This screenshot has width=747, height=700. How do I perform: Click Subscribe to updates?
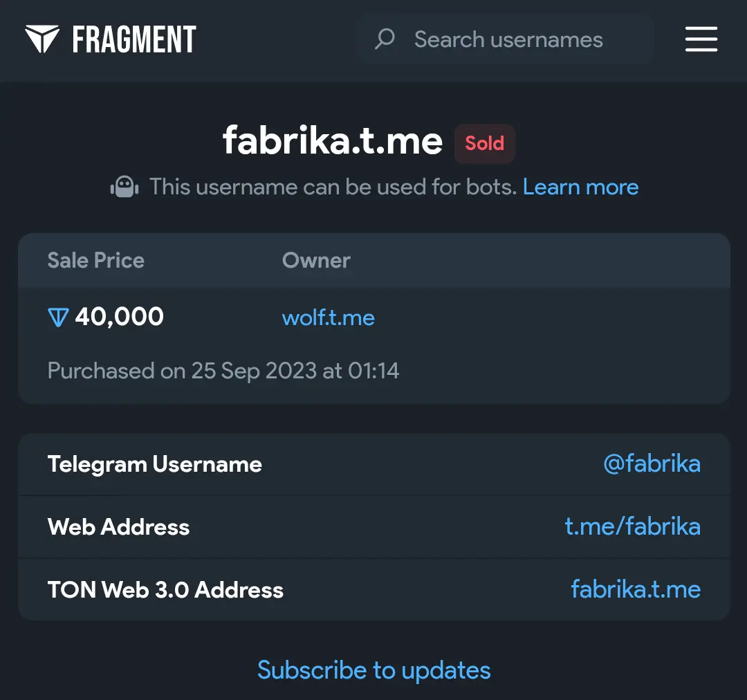pyautogui.click(x=373, y=670)
